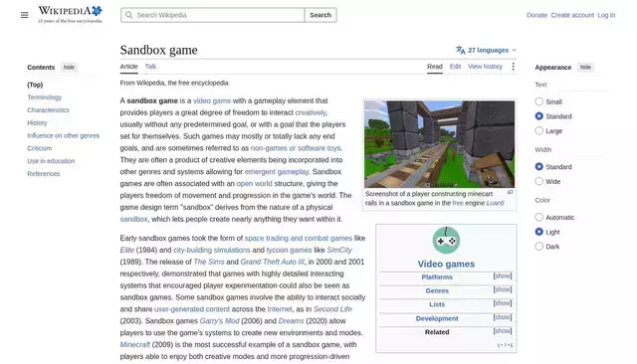Open the sandbox link in first paragraph
The height and width of the screenshot is (364, 637).
click(x=133, y=219)
